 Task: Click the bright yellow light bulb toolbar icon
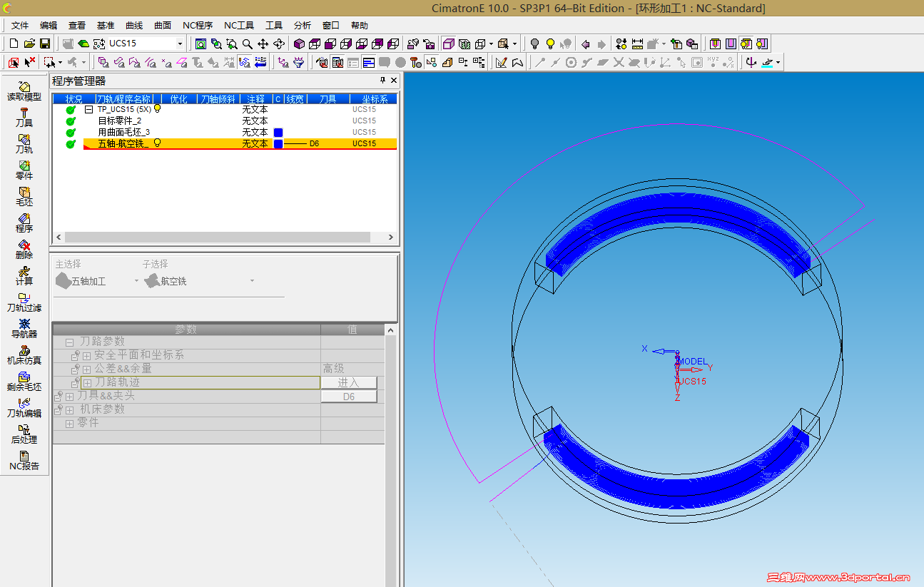point(550,44)
